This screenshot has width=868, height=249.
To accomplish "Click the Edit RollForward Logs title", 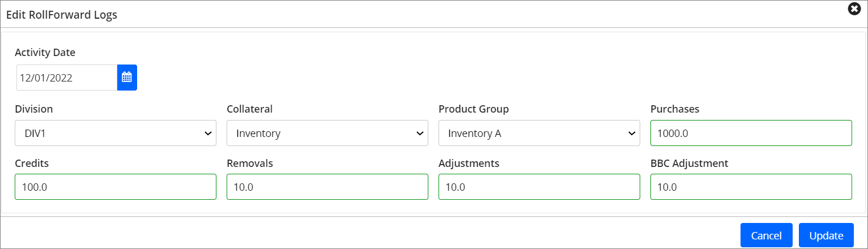I will 62,15.
